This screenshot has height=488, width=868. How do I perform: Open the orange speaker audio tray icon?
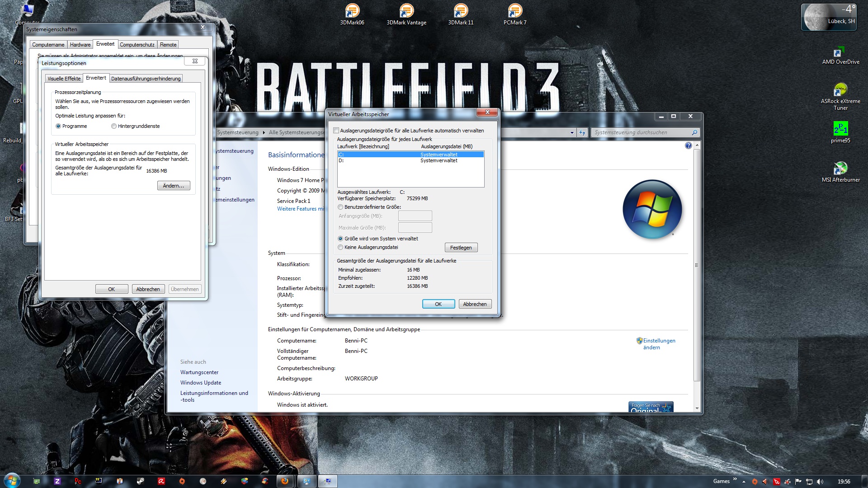[x=765, y=482]
